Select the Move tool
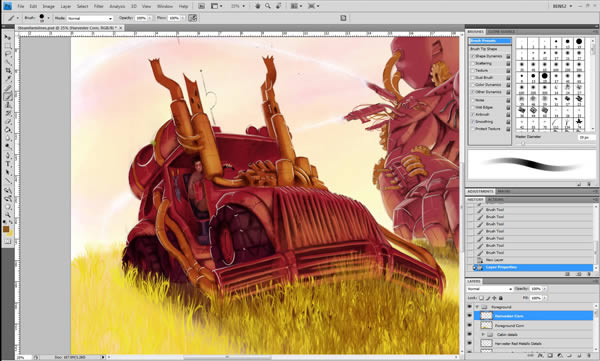The height and width of the screenshot is (361, 600). tap(7, 37)
